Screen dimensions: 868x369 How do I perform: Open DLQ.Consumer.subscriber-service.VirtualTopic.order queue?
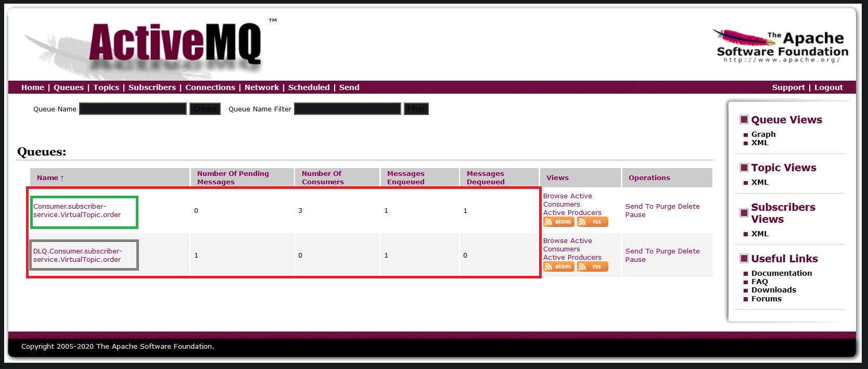tap(78, 256)
